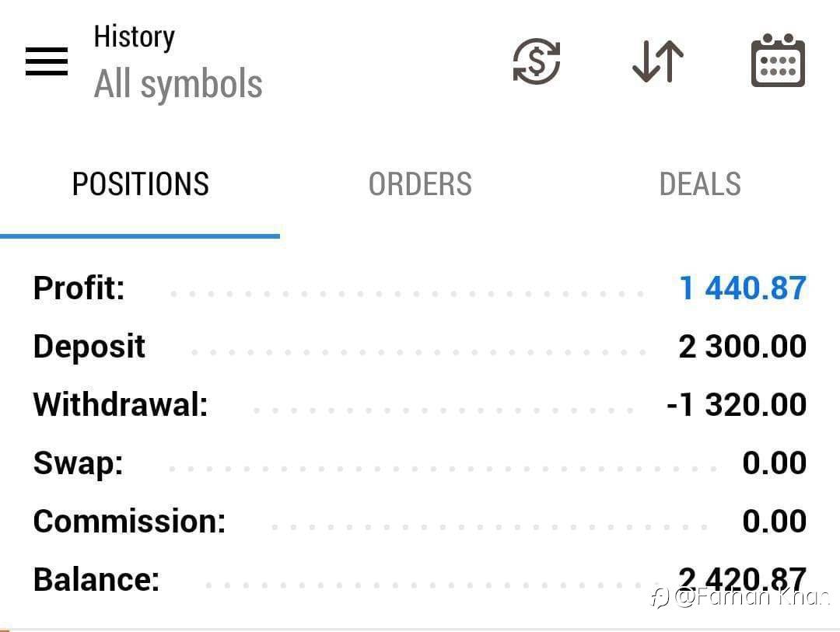Image resolution: width=840 pixels, height=632 pixels.
Task: Tap the Commission row label
Action: click(x=129, y=522)
